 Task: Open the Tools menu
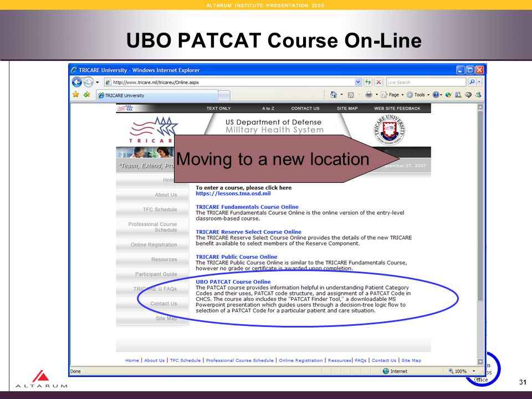coord(418,95)
